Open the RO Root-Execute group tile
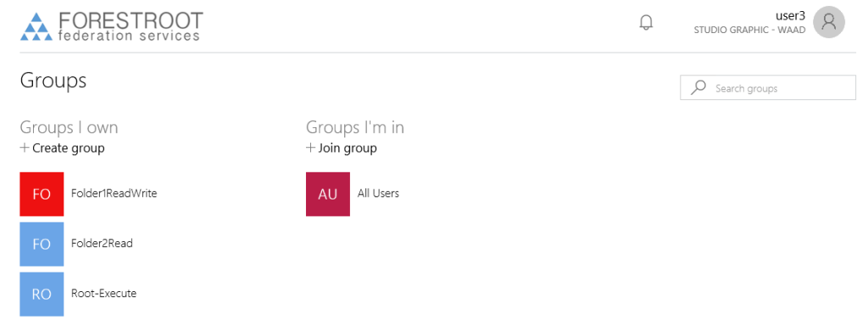 (x=42, y=294)
